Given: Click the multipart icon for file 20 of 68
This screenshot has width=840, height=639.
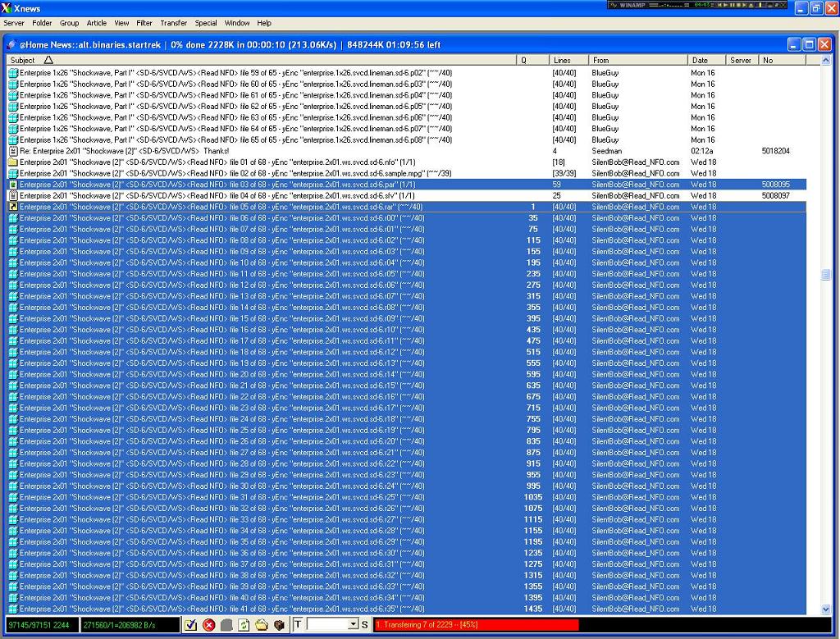Looking at the screenshot, I should [x=13, y=374].
